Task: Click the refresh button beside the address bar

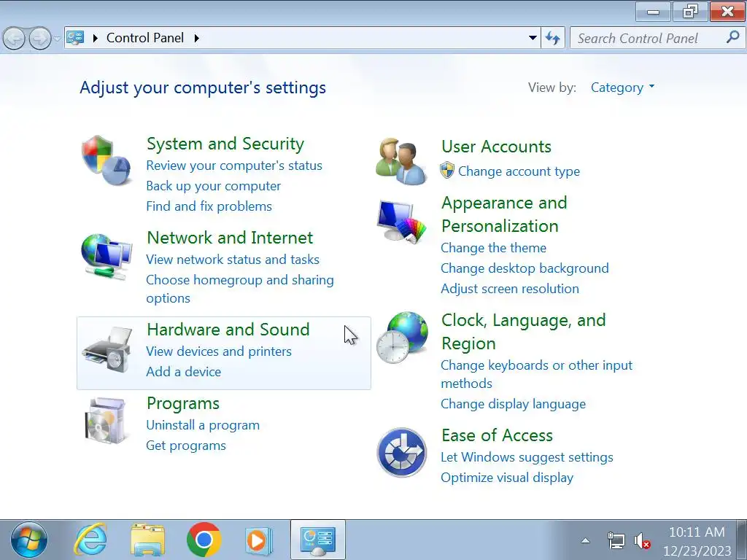Action: click(x=553, y=38)
